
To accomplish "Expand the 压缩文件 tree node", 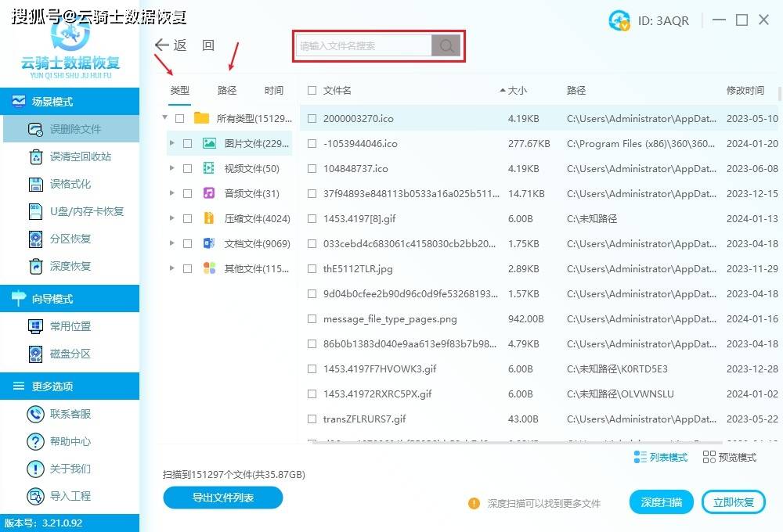I will pyautogui.click(x=171, y=218).
